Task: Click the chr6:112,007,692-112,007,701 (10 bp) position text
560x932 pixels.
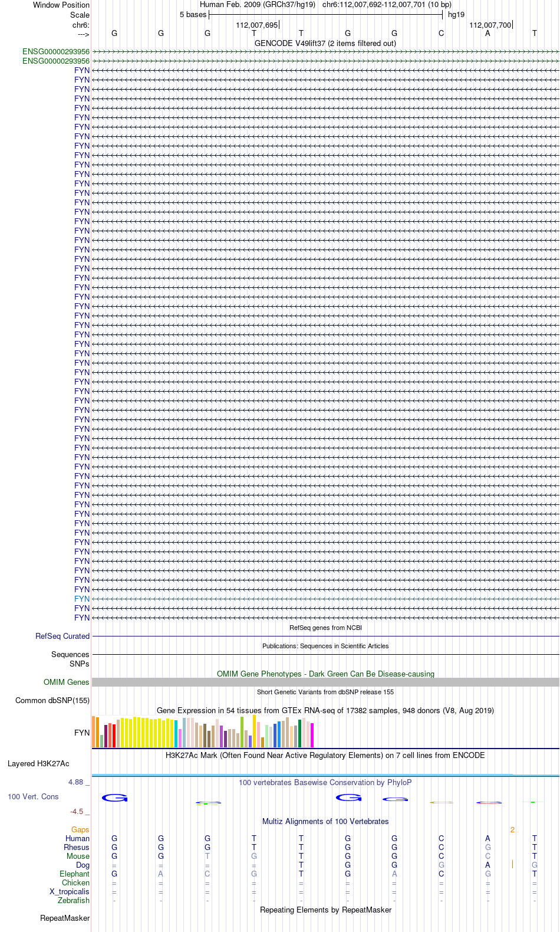Action: point(387,5)
